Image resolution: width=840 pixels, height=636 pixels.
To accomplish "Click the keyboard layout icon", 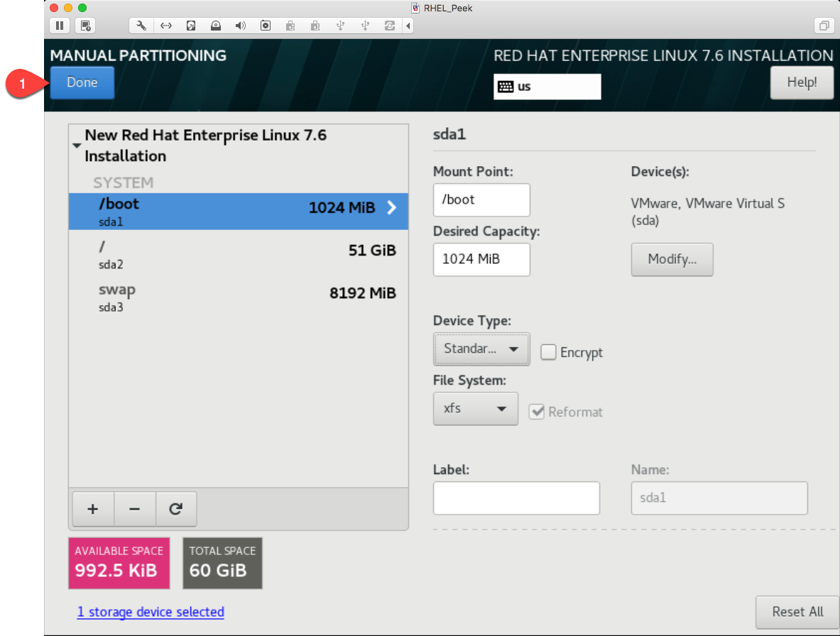I will (505, 86).
